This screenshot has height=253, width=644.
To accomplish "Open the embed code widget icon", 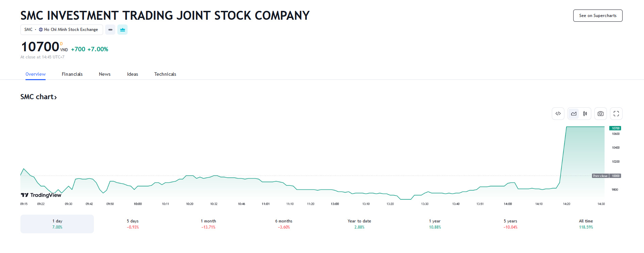I will click(558, 114).
